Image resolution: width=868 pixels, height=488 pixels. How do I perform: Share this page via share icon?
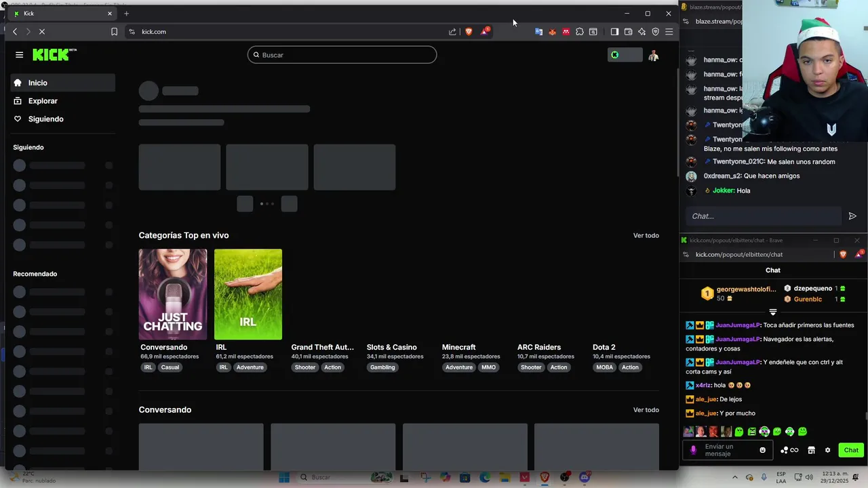click(452, 32)
